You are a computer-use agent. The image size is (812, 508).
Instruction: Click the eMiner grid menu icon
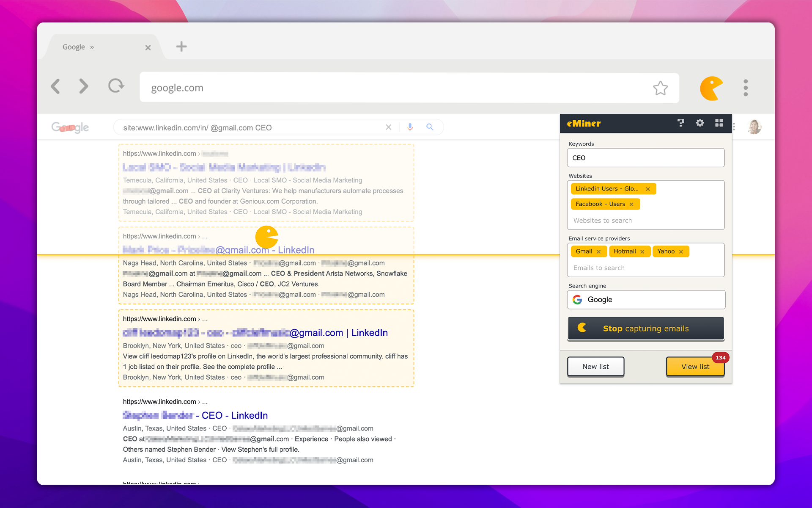click(x=719, y=123)
